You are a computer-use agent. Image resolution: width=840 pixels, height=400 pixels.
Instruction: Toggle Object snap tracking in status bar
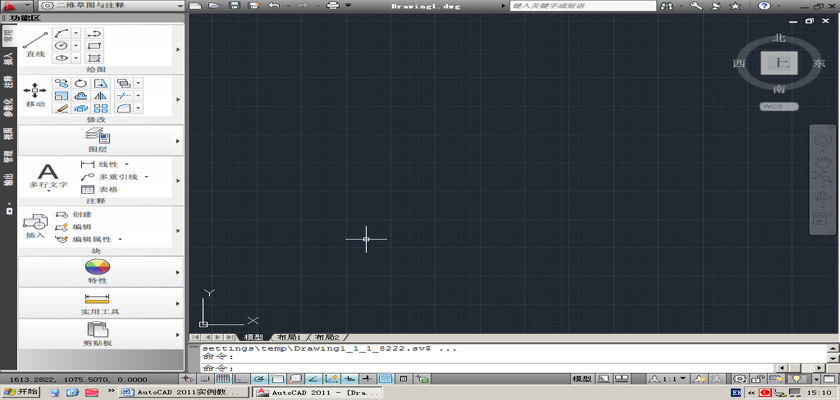(x=313, y=379)
